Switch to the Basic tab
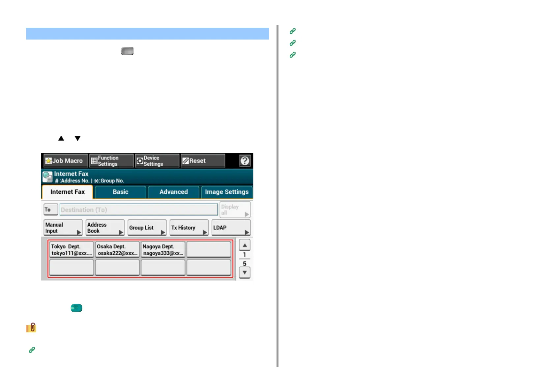 pos(121,192)
